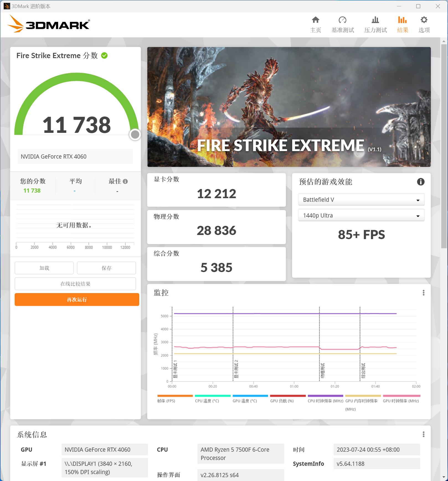Click the info icon beside 预估的游戏效能

click(x=421, y=182)
